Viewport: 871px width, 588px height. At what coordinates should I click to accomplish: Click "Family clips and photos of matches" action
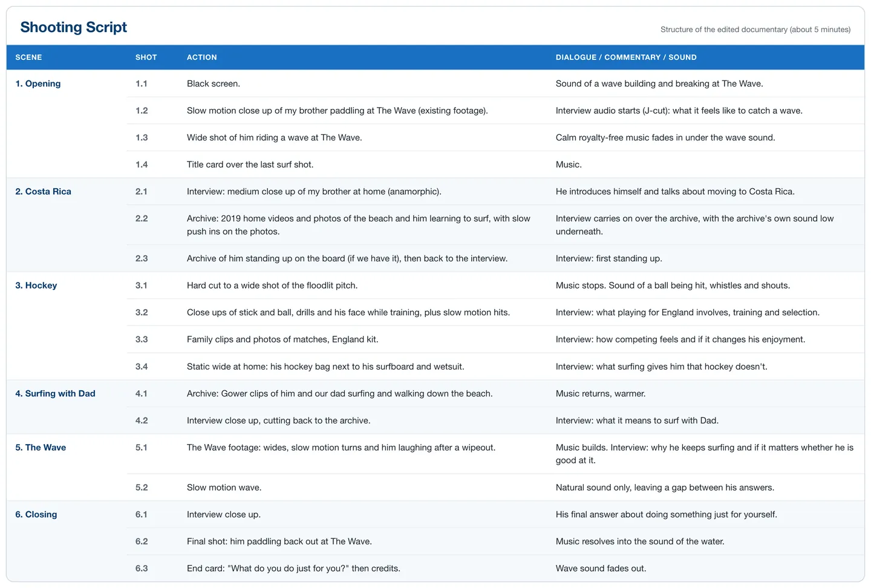point(282,339)
